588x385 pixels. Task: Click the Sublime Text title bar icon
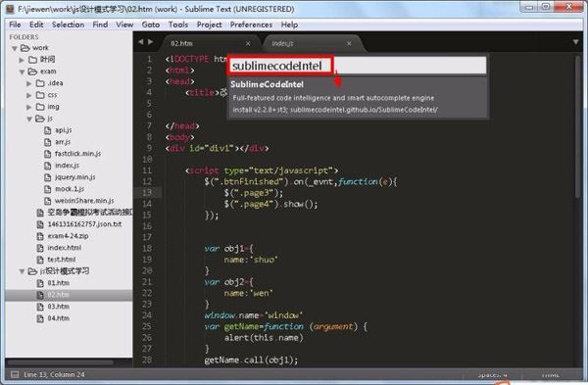point(10,9)
